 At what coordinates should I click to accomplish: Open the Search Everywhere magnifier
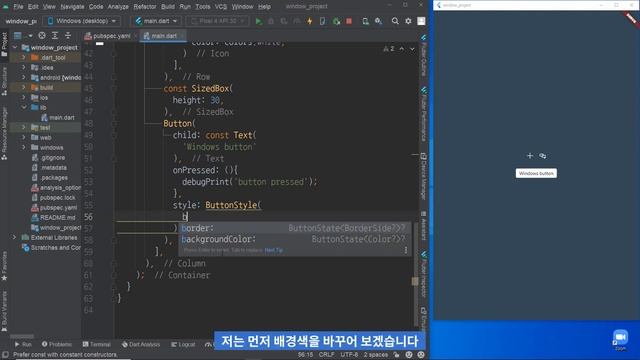(x=395, y=21)
